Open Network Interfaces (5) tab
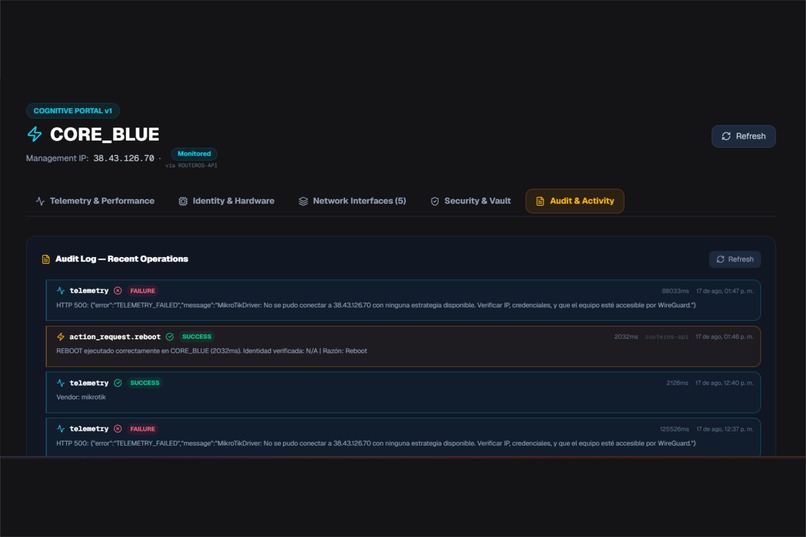Viewport: 806px width, 537px height. [352, 201]
